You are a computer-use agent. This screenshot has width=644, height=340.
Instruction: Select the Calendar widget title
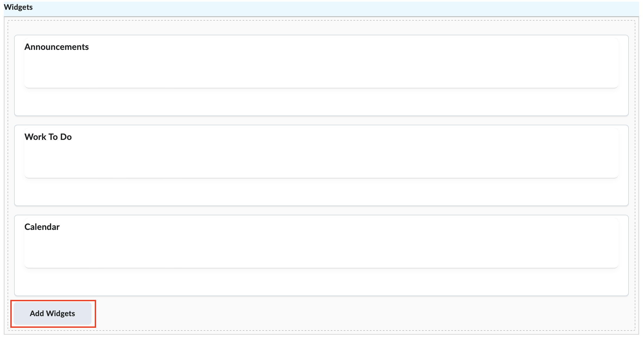pyautogui.click(x=42, y=227)
